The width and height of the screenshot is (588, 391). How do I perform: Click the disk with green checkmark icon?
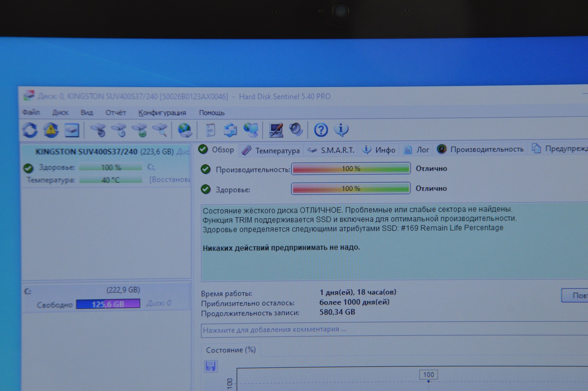tap(140, 130)
